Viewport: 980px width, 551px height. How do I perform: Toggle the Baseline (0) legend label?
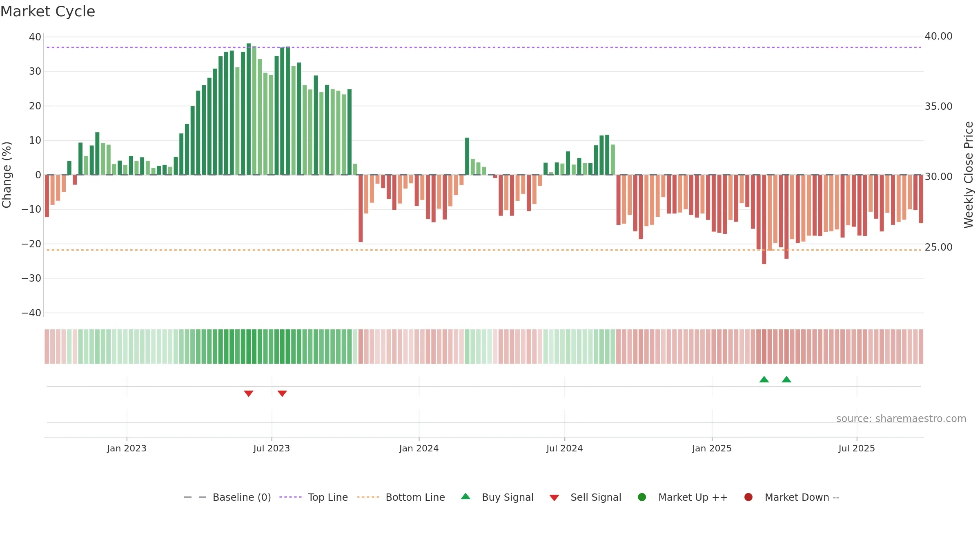click(x=242, y=497)
